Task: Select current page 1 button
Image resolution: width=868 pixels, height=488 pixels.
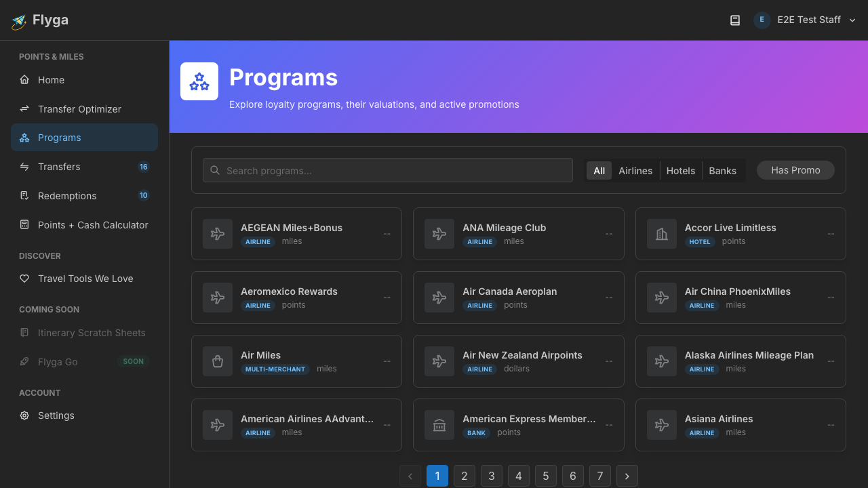Action: tap(437, 476)
